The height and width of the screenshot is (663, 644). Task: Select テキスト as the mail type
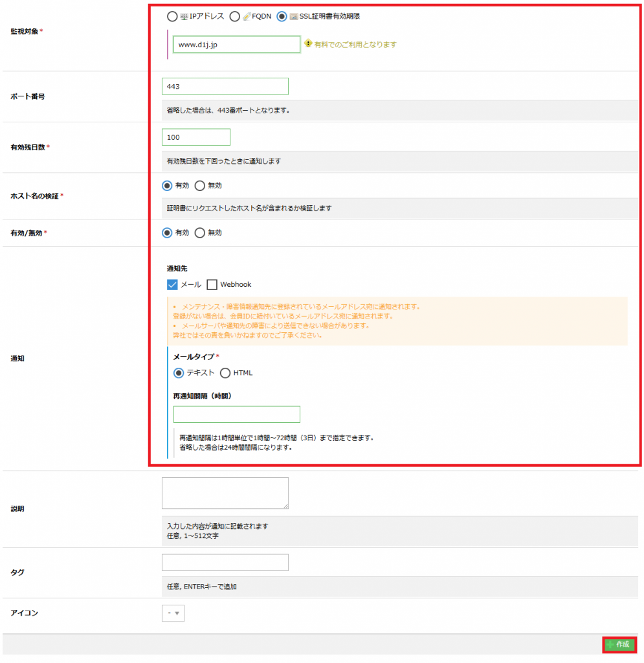tap(179, 373)
